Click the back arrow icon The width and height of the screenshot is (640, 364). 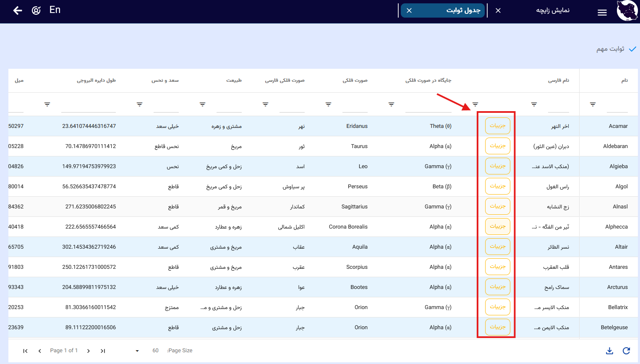click(x=18, y=10)
